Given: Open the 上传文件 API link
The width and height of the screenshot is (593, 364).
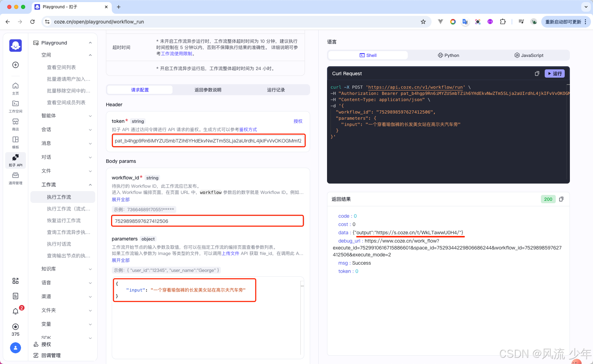Looking at the screenshot, I should tap(230, 253).
